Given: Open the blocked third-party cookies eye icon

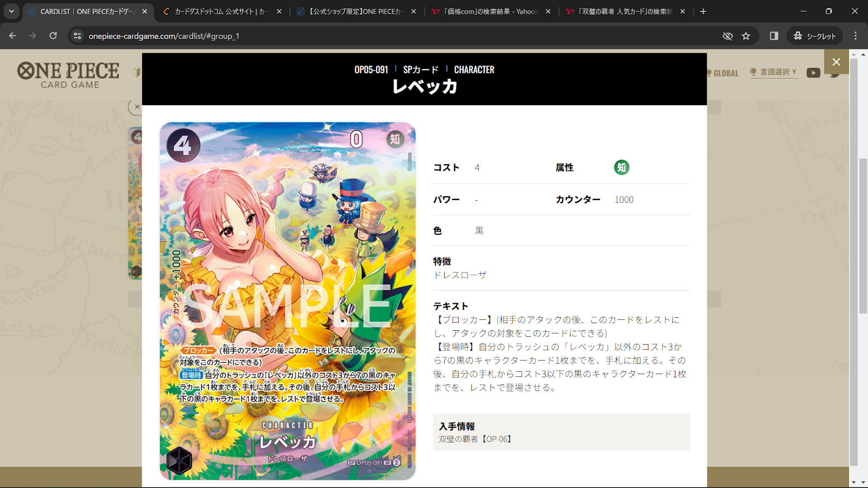Looking at the screenshot, I should pos(727,36).
